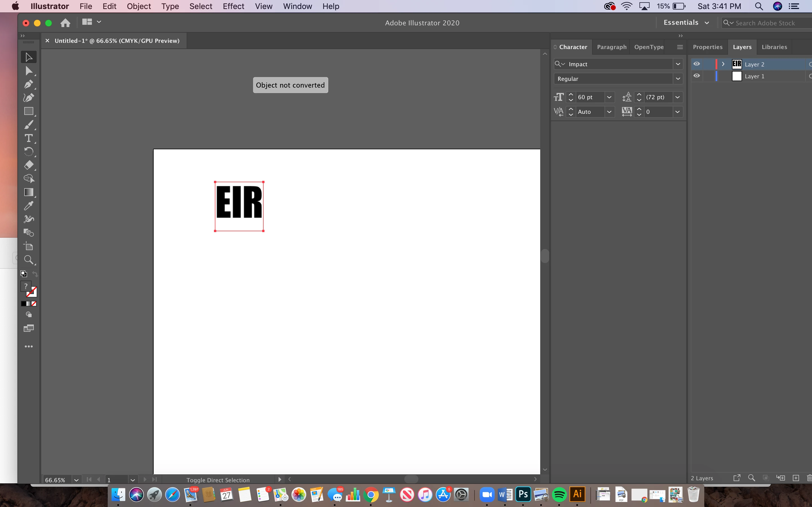The height and width of the screenshot is (507, 812).
Task: Click the Home button
Action: [x=65, y=23]
